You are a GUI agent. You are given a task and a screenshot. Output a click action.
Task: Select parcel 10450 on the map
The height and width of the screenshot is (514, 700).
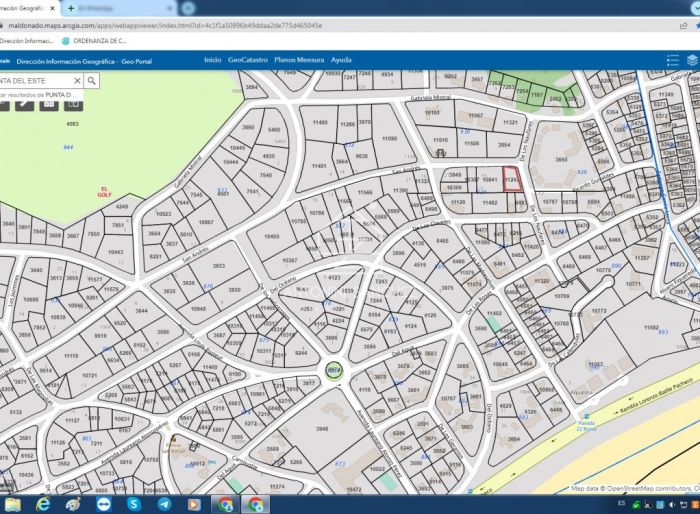[271, 236]
